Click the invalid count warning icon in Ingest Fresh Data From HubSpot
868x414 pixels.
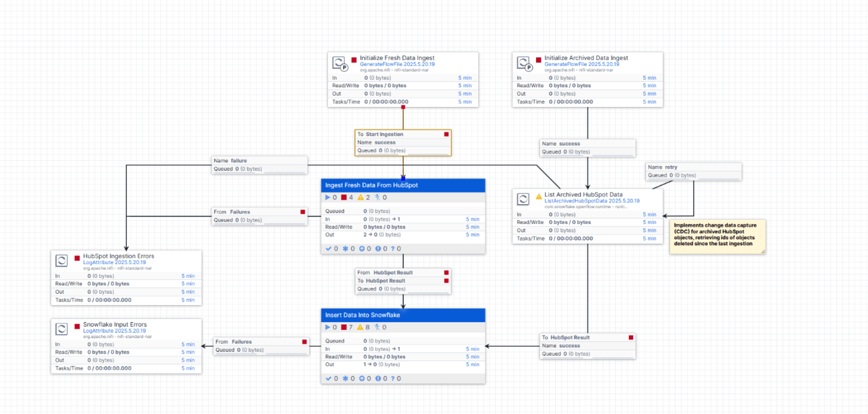tap(361, 197)
